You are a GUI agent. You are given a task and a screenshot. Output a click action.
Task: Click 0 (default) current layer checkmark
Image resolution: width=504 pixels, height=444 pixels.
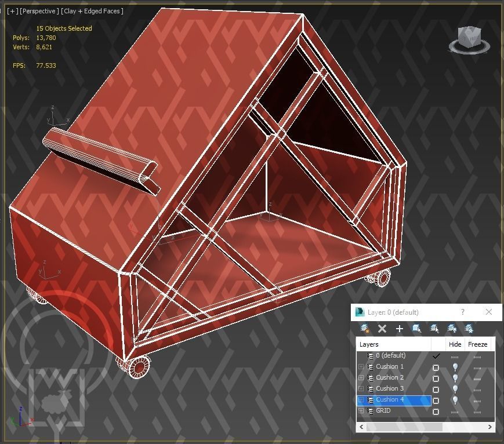tap(436, 356)
